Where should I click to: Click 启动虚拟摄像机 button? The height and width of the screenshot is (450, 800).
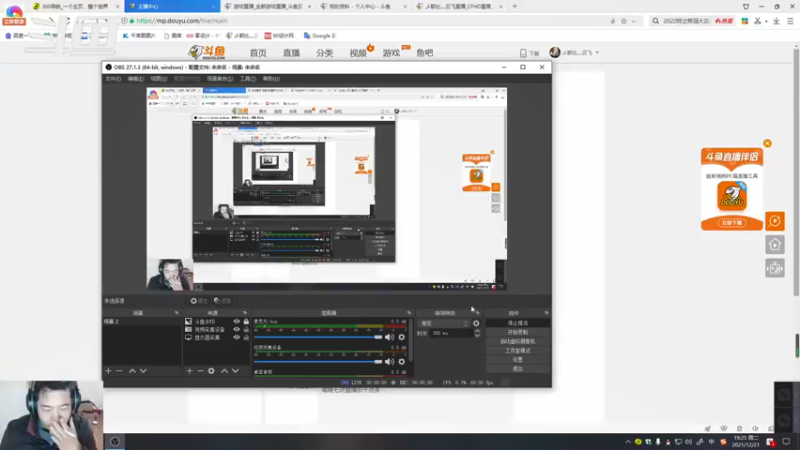coord(517,341)
